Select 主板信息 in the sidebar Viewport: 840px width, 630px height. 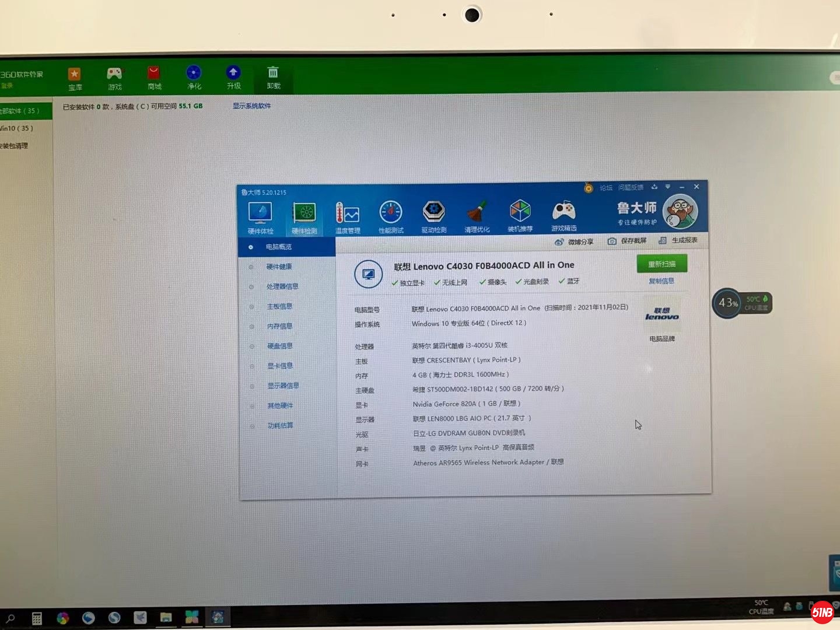[279, 306]
